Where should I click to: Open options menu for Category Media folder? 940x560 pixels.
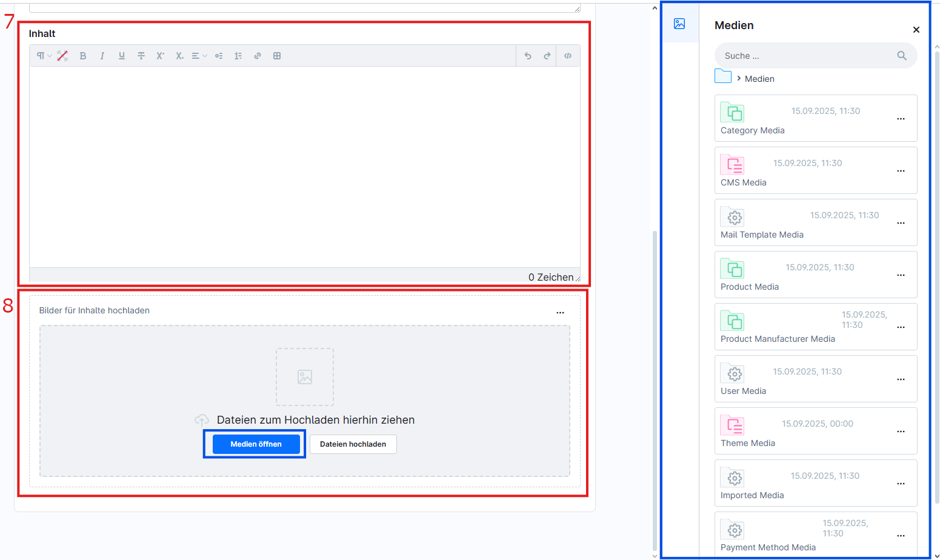(901, 119)
